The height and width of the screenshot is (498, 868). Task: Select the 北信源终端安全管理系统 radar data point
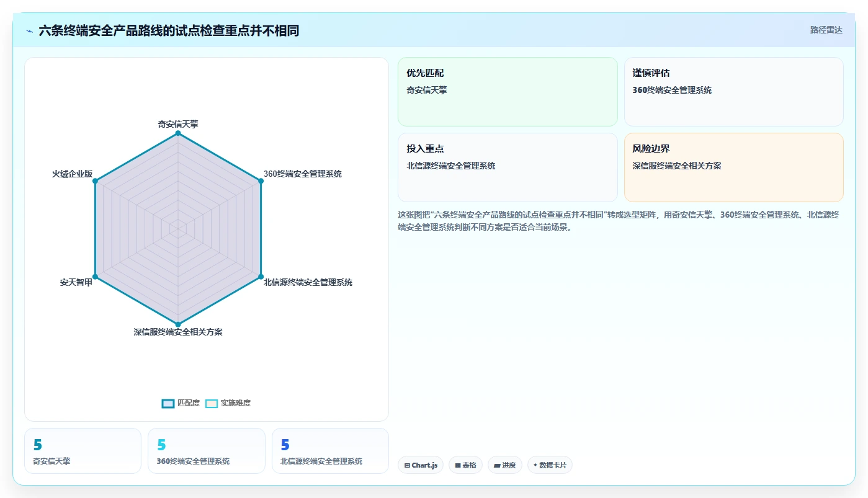[x=261, y=277]
